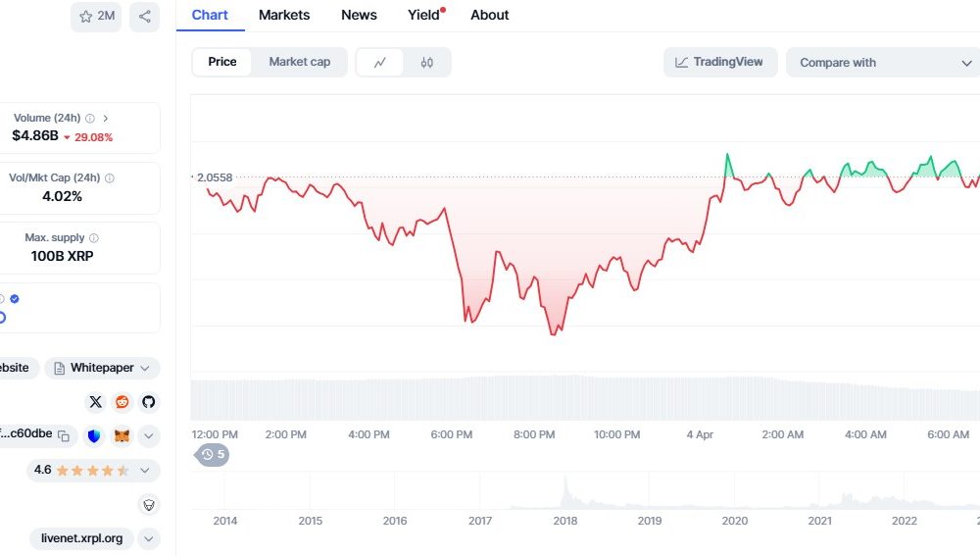Click the 8:00 PM time axis label
This screenshot has height=556, width=980.
click(x=534, y=434)
